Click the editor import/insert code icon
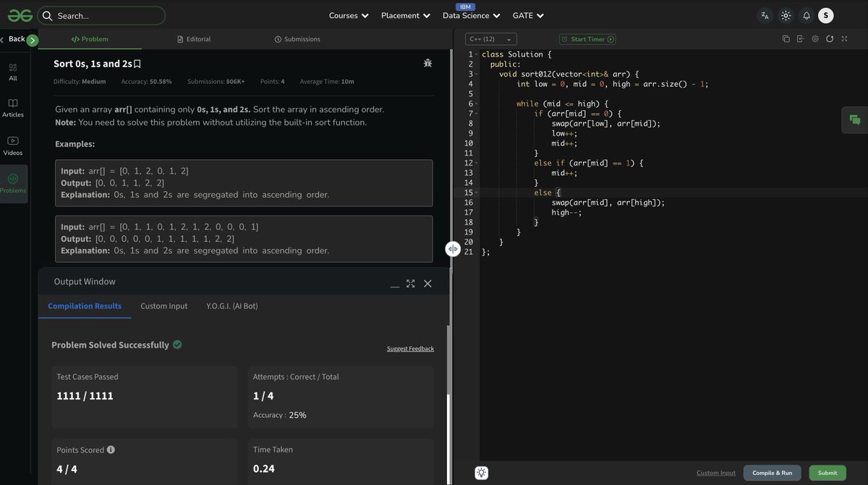The image size is (868, 485). (x=800, y=39)
